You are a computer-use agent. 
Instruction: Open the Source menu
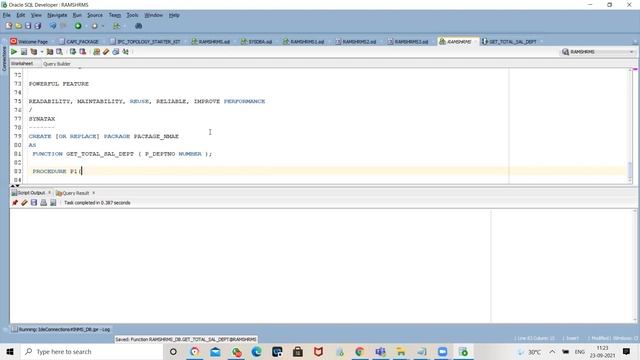[x=95, y=15]
